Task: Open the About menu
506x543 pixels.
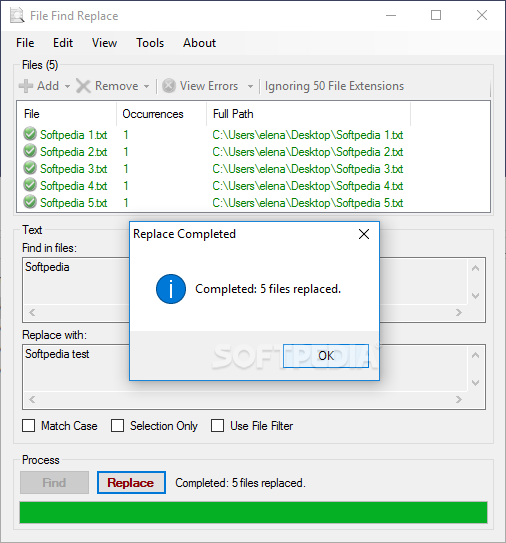Action: pos(199,43)
